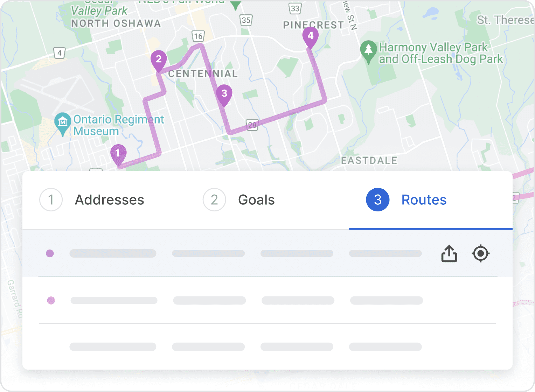Screen dimensions: 535x392
Task: Select map marker 4 near Pinecrest
Action: 311,36
